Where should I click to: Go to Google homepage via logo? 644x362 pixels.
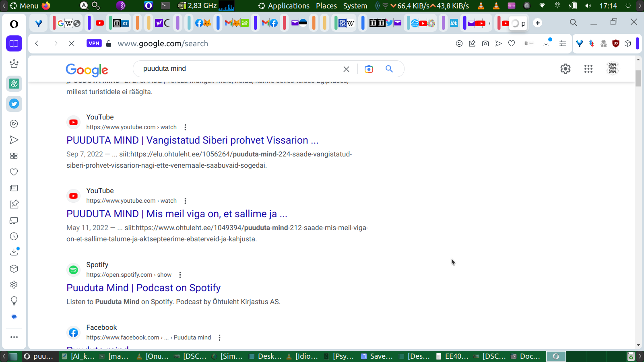[x=87, y=70]
